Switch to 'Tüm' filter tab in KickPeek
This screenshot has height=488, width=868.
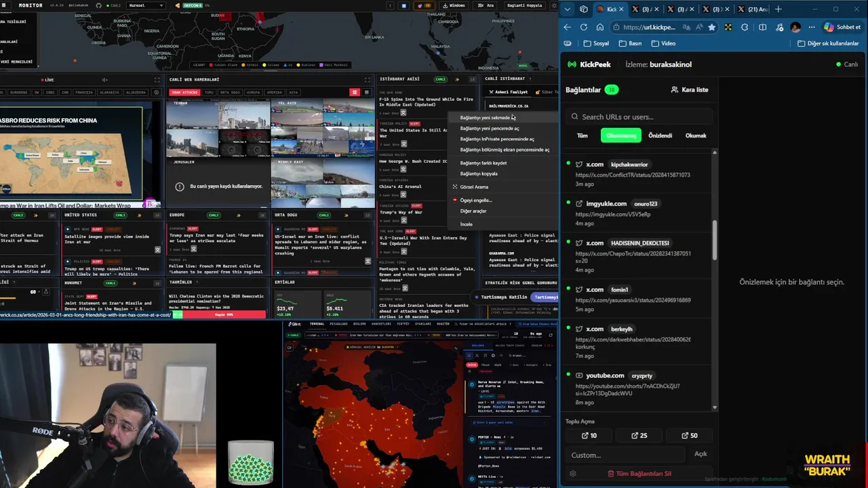[x=583, y=136]
